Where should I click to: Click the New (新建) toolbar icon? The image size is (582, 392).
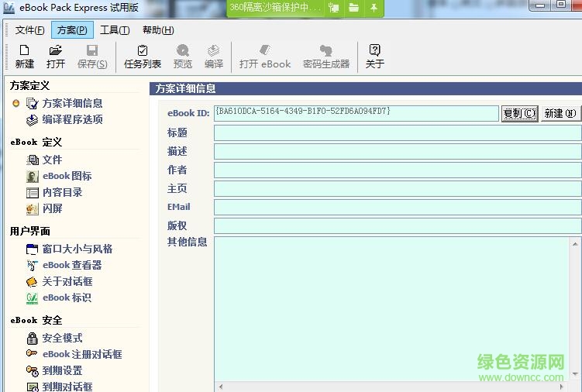tap(25, 50)
